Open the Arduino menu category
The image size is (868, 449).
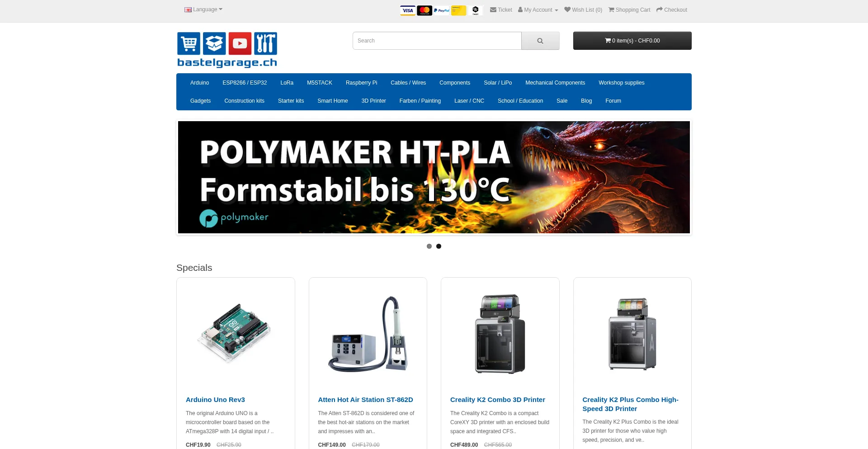[199, 83]
